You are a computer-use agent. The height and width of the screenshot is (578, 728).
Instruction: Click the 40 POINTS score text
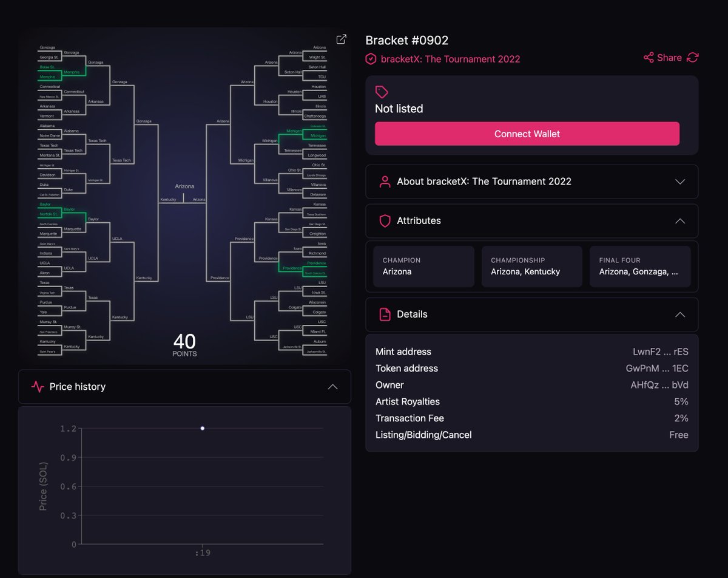click(x=184, y=344)
